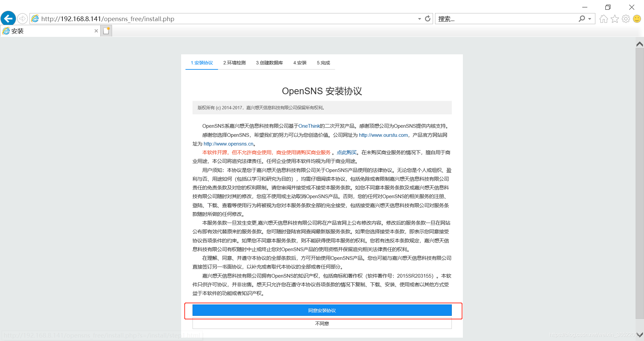Expand the search provider dropdown arrow
Screen dimensions: 644x341
click(590, 19)
